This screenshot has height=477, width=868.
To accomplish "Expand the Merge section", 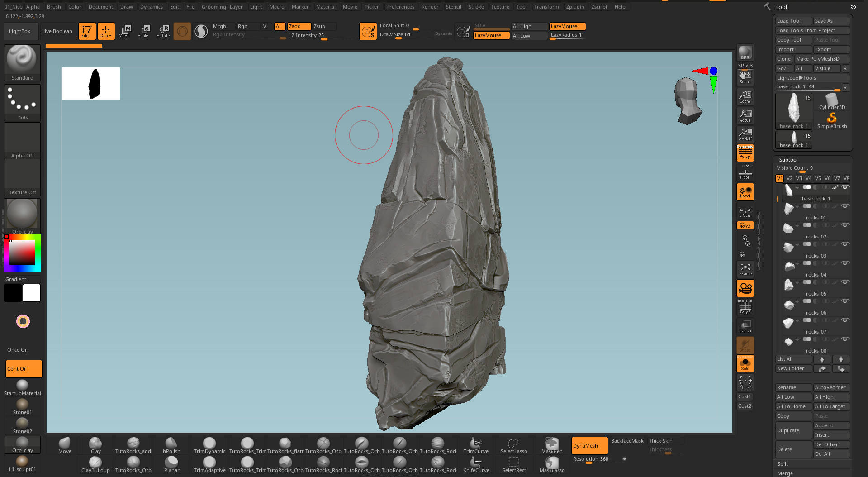I will point(785,473).
